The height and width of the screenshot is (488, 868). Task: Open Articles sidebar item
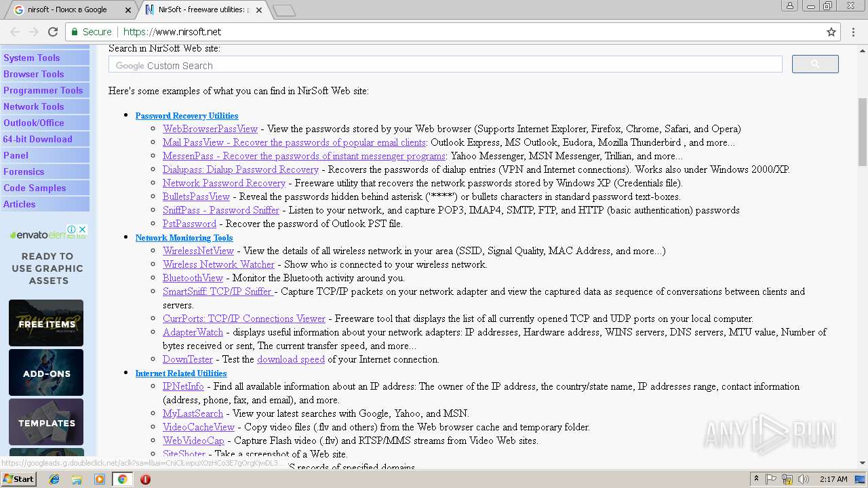coord(45,204)
